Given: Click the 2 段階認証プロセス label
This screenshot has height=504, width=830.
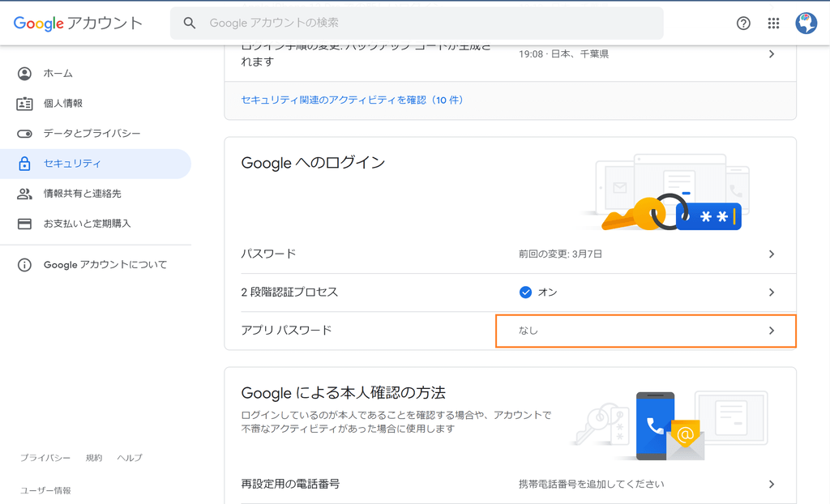Looking at the screenshot, I should click(289, 293).
